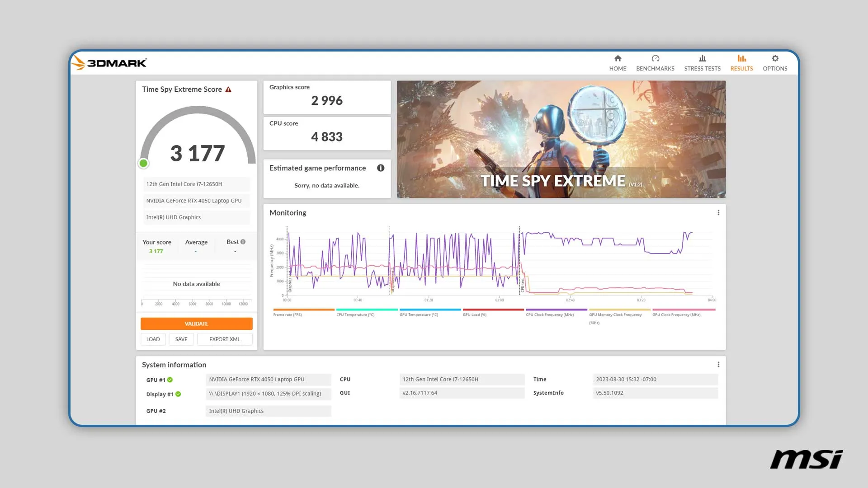Screen dimensions: 868x488
Task: Click the CPU test marker line in the graph
Action: point(520,261)
